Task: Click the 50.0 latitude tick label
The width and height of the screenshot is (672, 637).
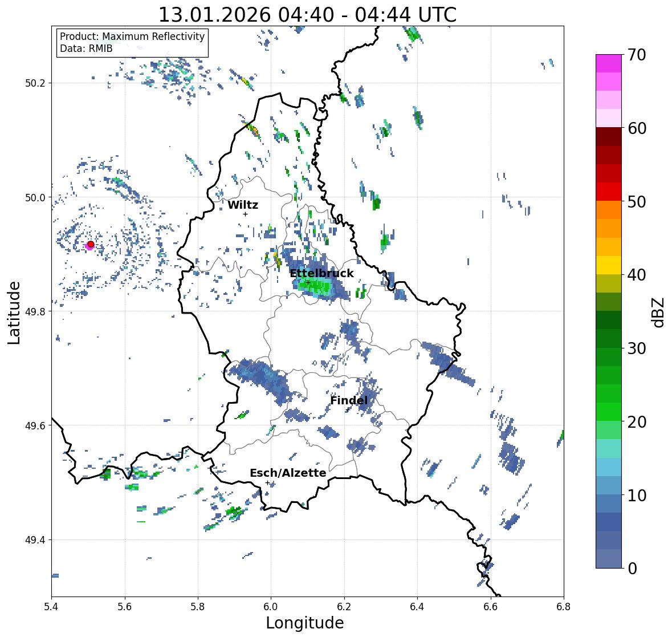Action: click(x=35, y=198)
